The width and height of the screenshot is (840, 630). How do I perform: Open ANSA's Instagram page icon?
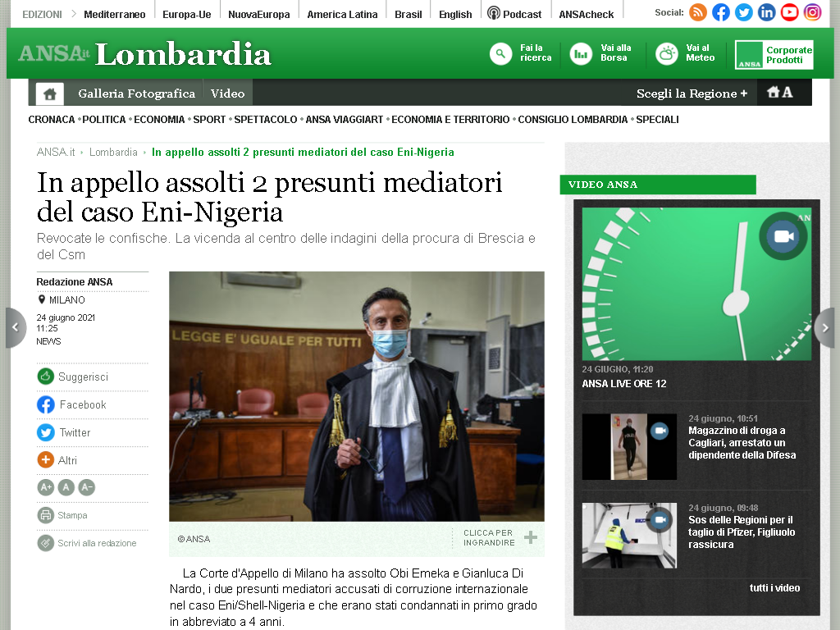point(812,12)
